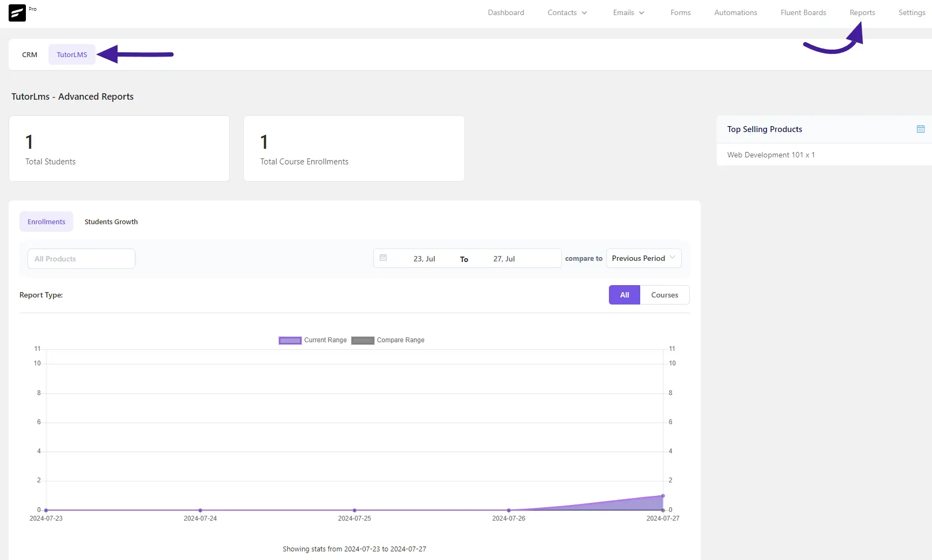Switch to the Enrollments tab
Screen dimensions: 932x560
[46, 222]
